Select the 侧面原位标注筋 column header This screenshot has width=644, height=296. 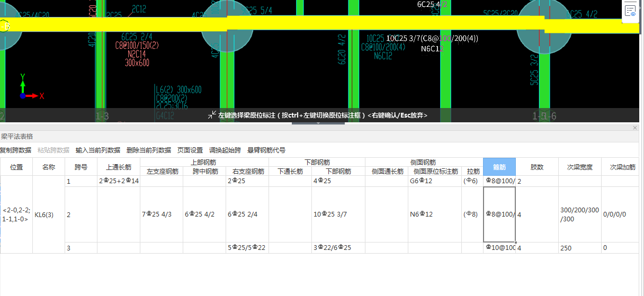point(435,172)
